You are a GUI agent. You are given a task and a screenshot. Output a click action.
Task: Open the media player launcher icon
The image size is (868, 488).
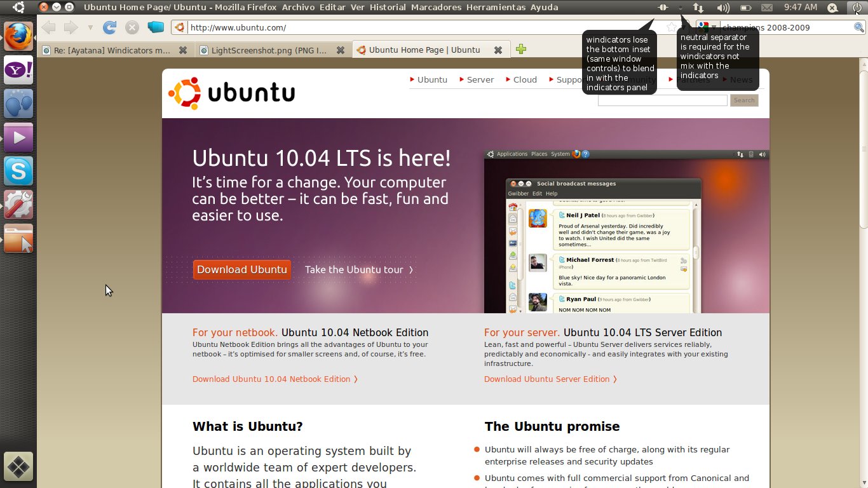(18, 137)
